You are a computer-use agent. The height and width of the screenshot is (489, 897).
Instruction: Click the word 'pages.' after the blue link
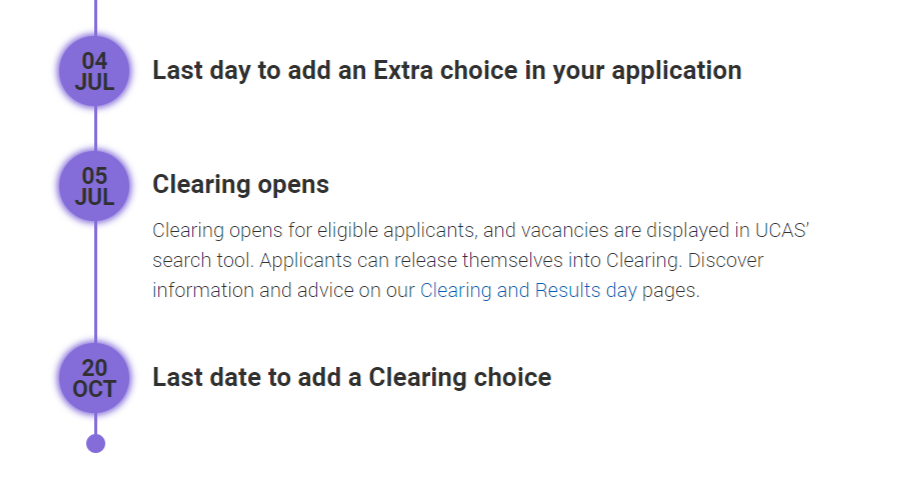click(x=670, y=291)
